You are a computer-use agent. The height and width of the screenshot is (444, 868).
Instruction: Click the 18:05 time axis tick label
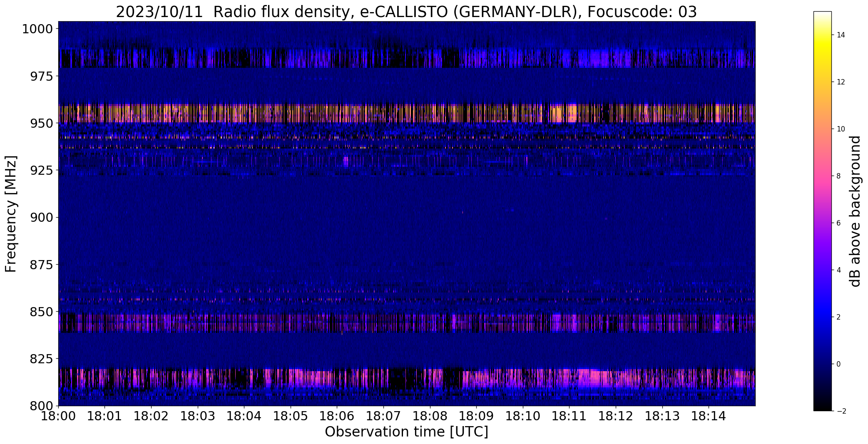pyautogui.click(x=290, y=416)
